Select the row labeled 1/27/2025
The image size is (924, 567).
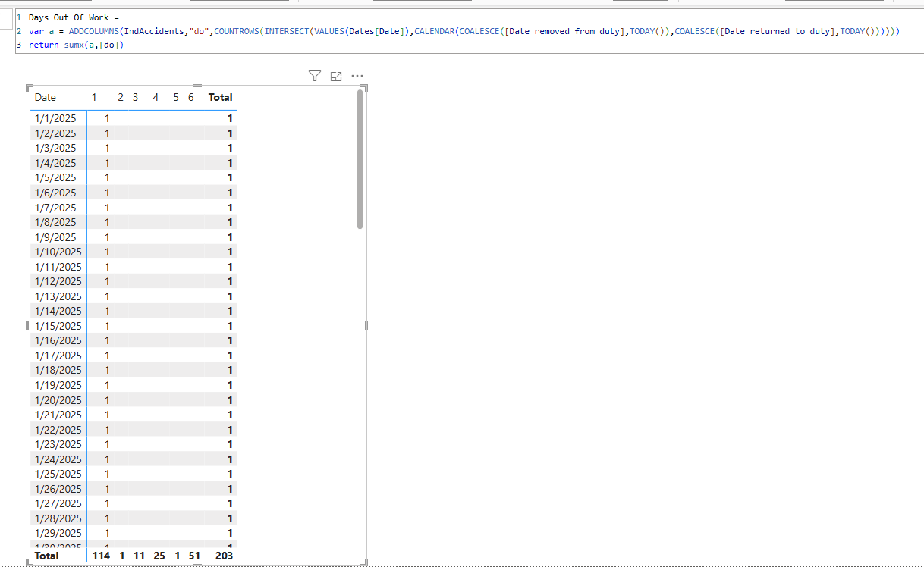pos(134,503)
